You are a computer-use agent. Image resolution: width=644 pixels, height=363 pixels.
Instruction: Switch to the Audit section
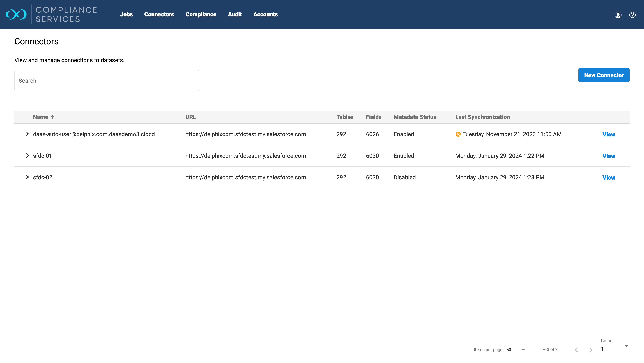[234, 15]
